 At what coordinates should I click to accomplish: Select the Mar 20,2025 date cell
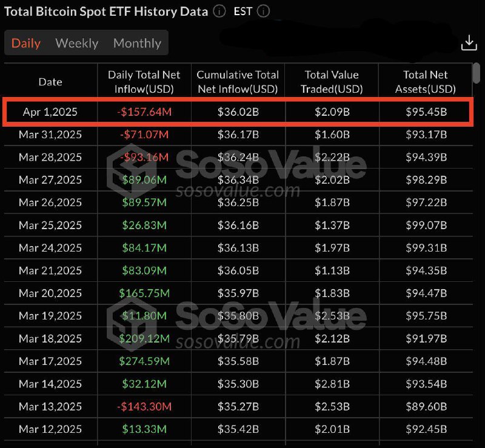click(x=50, y=293)
